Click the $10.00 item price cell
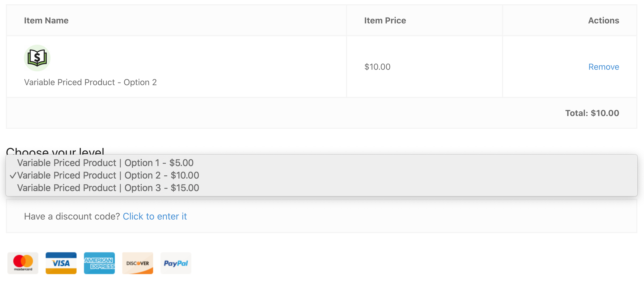644x281 pixels. [x=377, y=67]
